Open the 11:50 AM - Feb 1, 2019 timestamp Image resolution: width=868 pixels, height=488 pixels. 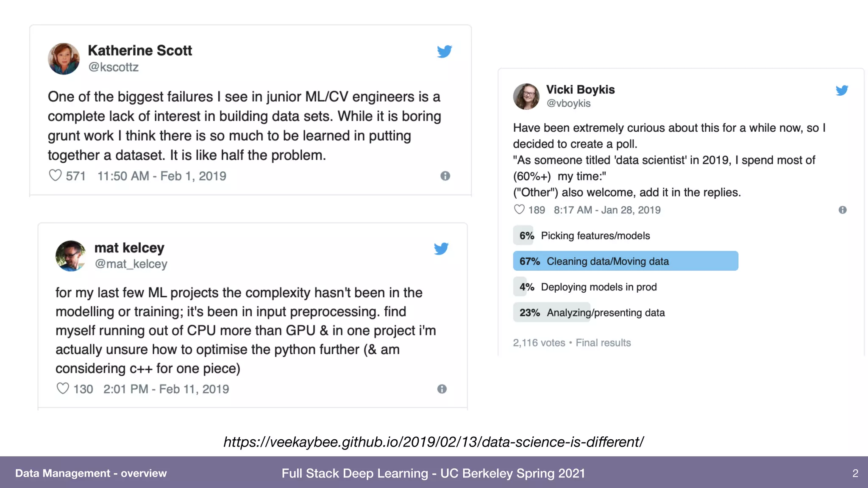click(162, 176)
